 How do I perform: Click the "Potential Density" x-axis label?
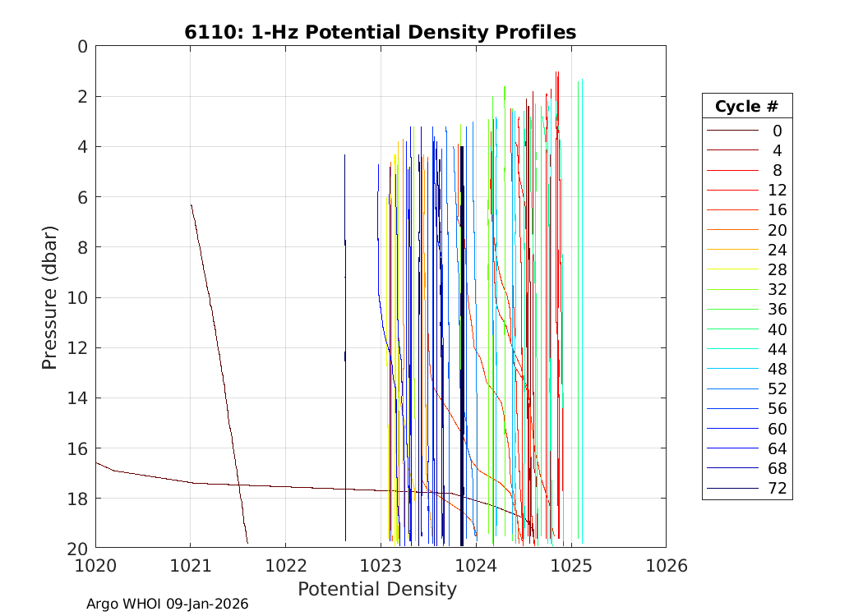[x=376, y=589]
